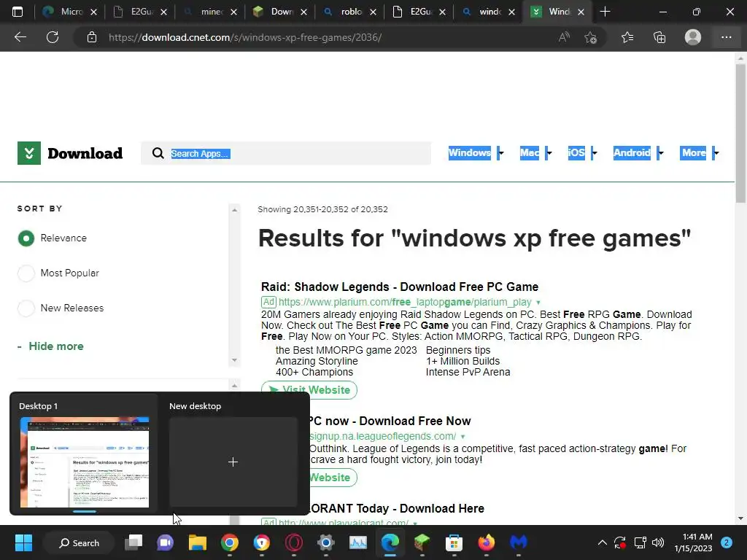747x560 pixels.
Task: Switch to the mine search tab
Action: coord(209,12)
